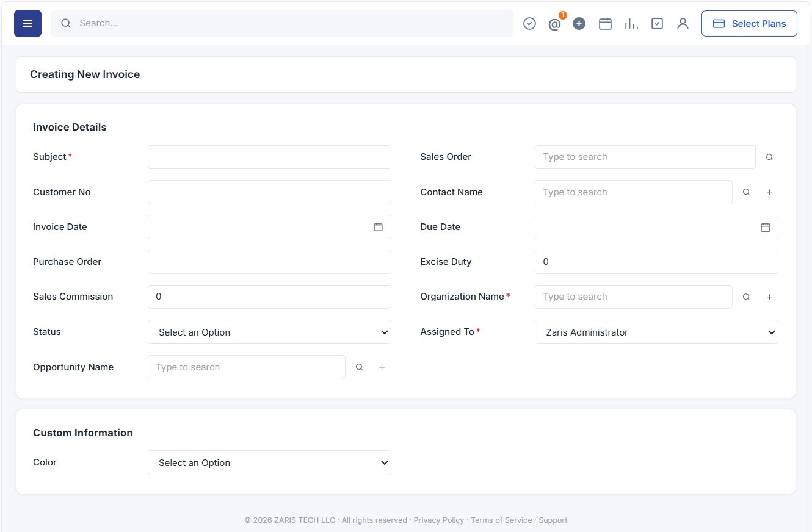812x532 pixels.
Task: Open the Terms of Service link
Action: 501,520
